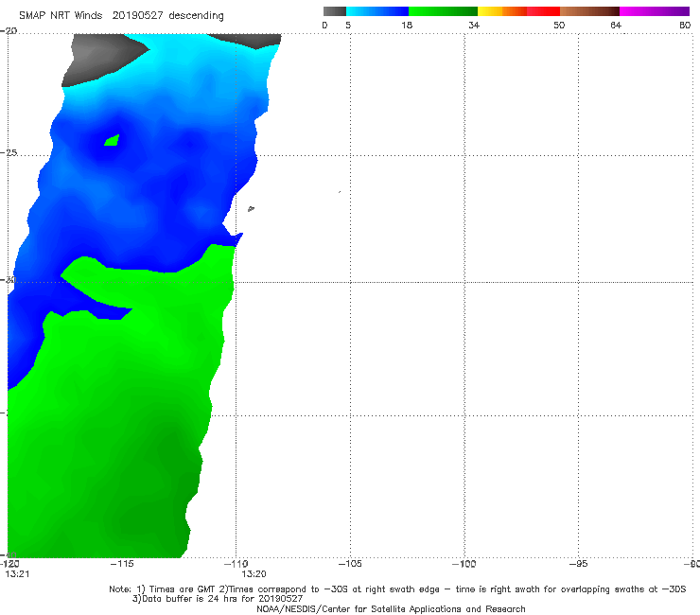Viewport: 700px width, 615px height.
Task: Click the '-100' longitude axis label
Action: pyautogui.click(x=464, y=564)
